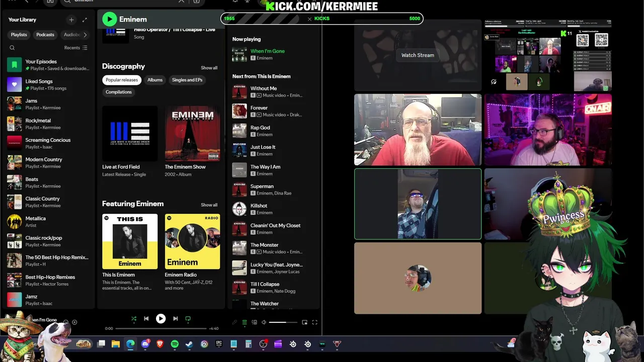Open Notepad from the taskbar
The image size is (644, 362).
point(233,344)
